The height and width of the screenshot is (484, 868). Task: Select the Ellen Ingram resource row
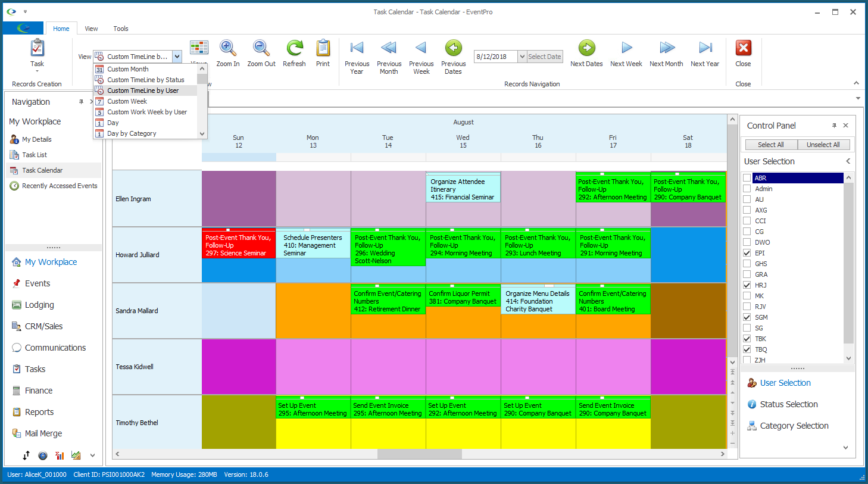[x=157, y=199]
